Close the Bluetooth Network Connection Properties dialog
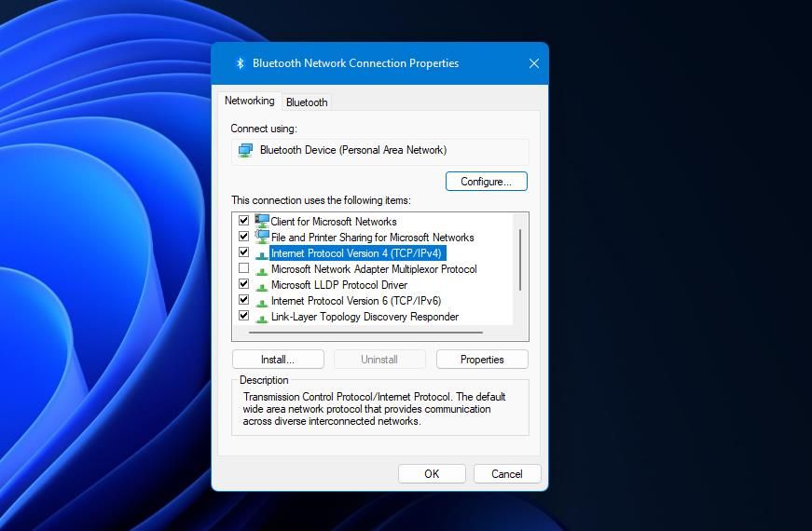This screenshot has height=531, width=812. [x=534, y=63]
